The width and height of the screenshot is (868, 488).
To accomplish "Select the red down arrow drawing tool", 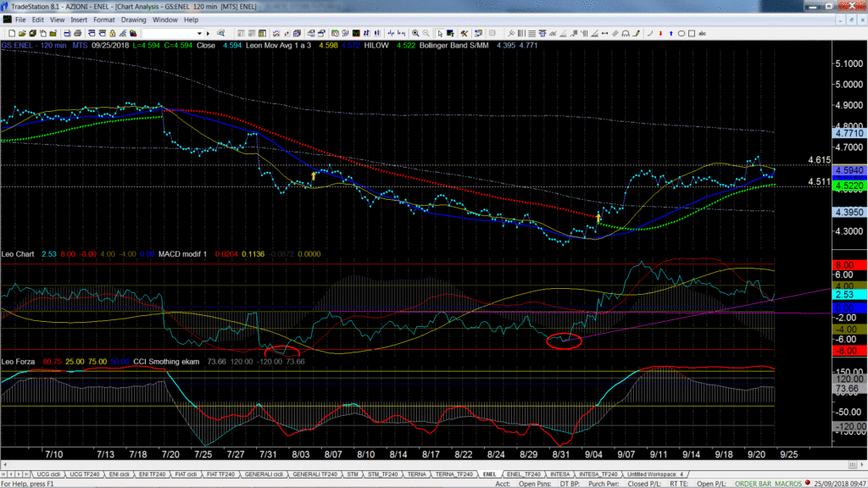I will click(x=660, y=34).
